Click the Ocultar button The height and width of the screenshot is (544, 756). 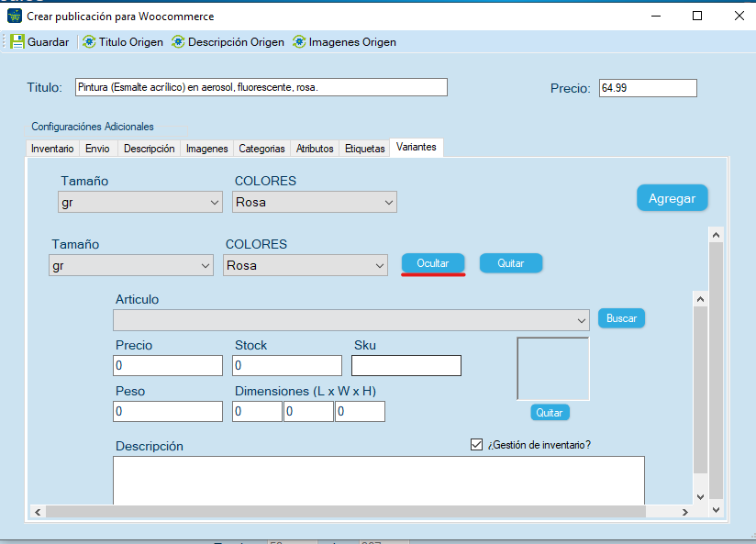pyautogui.click(x=433, y=263)
